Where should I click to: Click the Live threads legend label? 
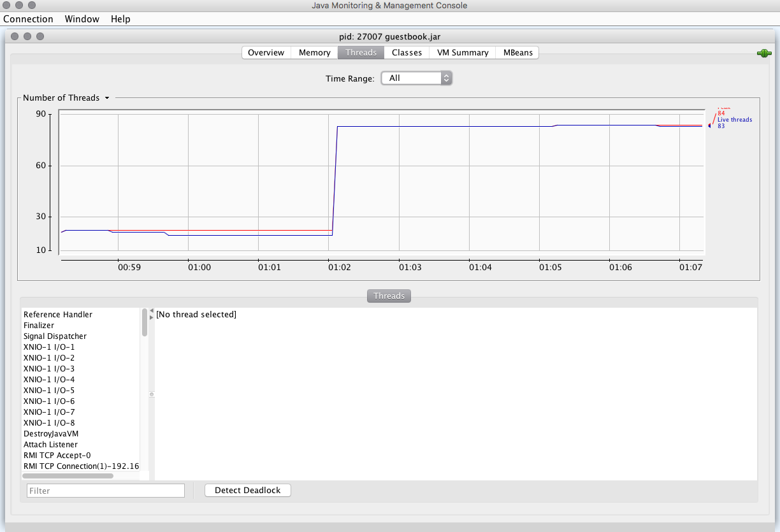[735, 120]
